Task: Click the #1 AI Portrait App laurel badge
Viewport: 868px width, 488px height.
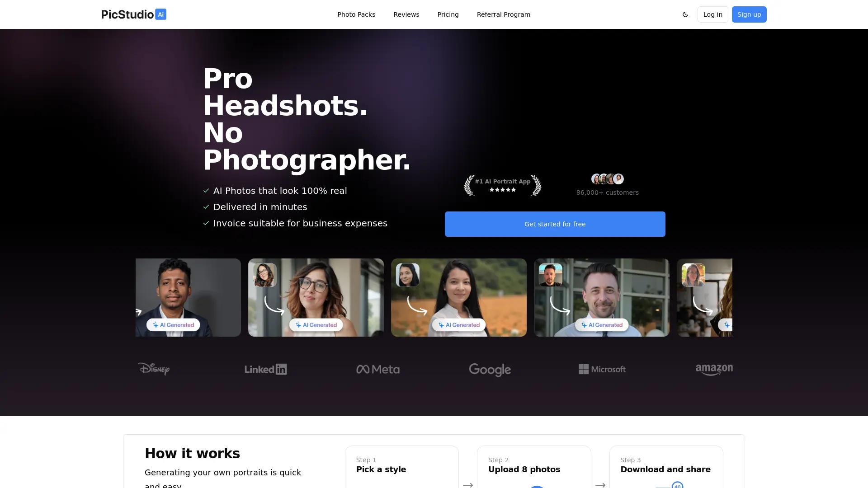Action: coord(502,185)
